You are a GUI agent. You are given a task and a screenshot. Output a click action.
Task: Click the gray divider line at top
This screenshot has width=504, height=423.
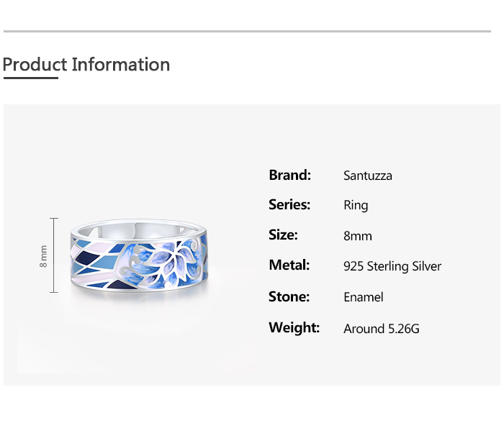[247, 32]
